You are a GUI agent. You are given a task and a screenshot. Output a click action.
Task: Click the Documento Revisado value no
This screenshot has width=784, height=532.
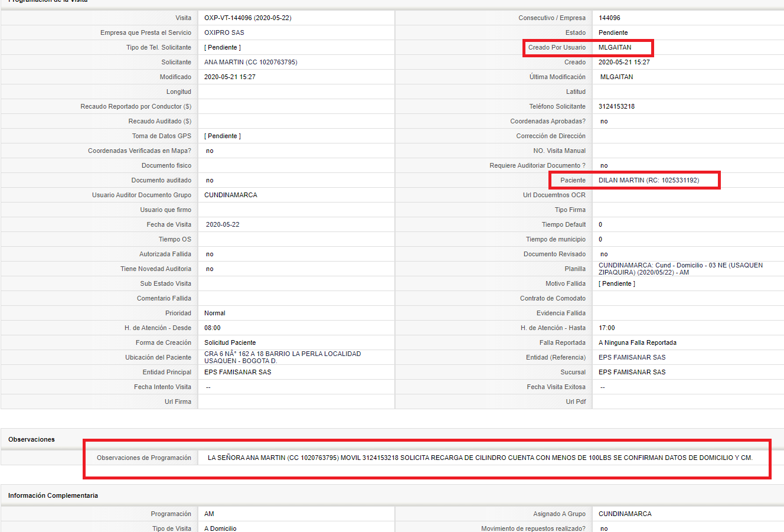tap(604, 254)
